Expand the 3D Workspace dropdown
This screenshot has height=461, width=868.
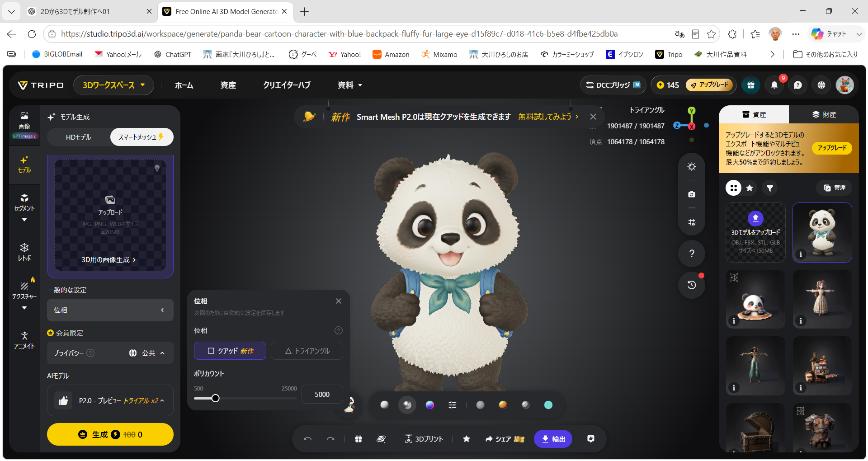point(113,85)
